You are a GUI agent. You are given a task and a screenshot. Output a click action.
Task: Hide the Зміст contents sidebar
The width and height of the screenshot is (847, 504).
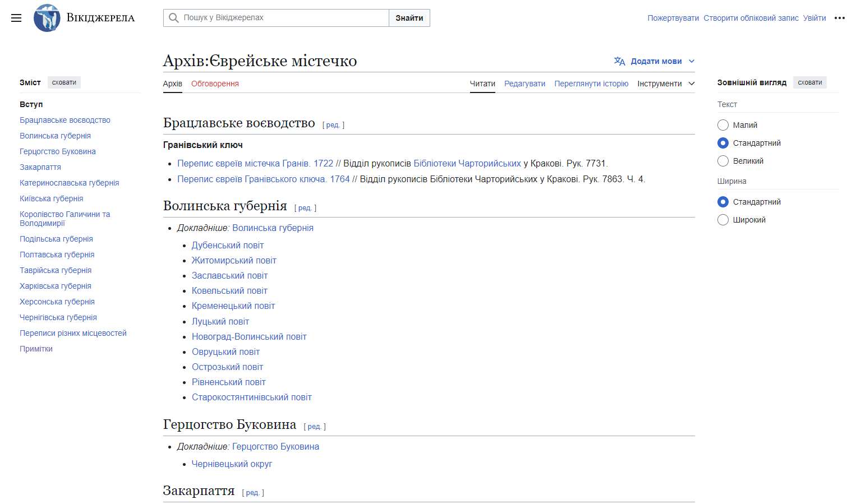64,82
